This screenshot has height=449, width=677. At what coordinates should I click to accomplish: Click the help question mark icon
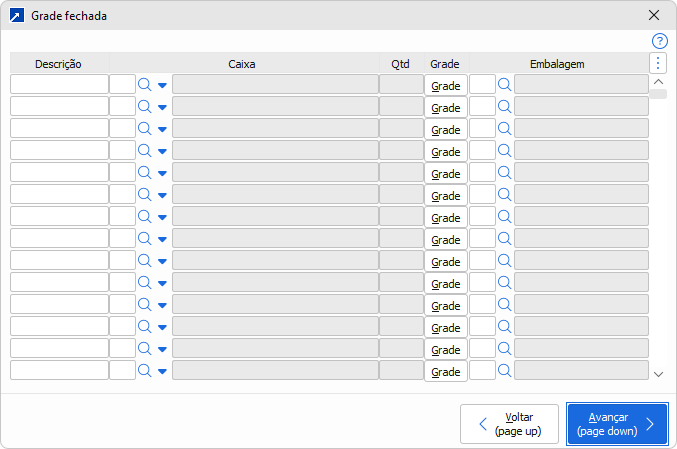659,41
